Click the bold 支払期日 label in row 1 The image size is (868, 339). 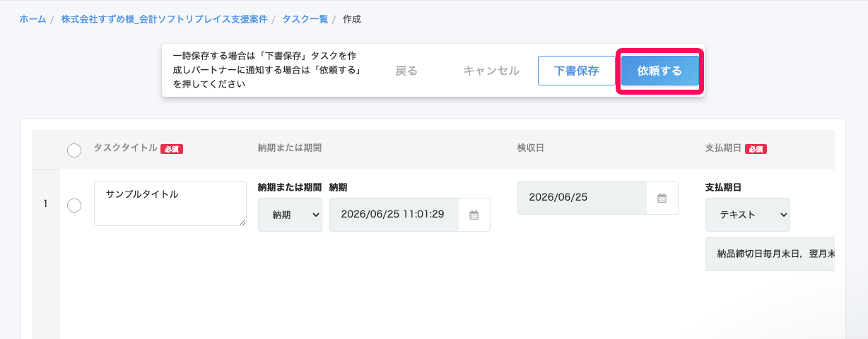723,187
